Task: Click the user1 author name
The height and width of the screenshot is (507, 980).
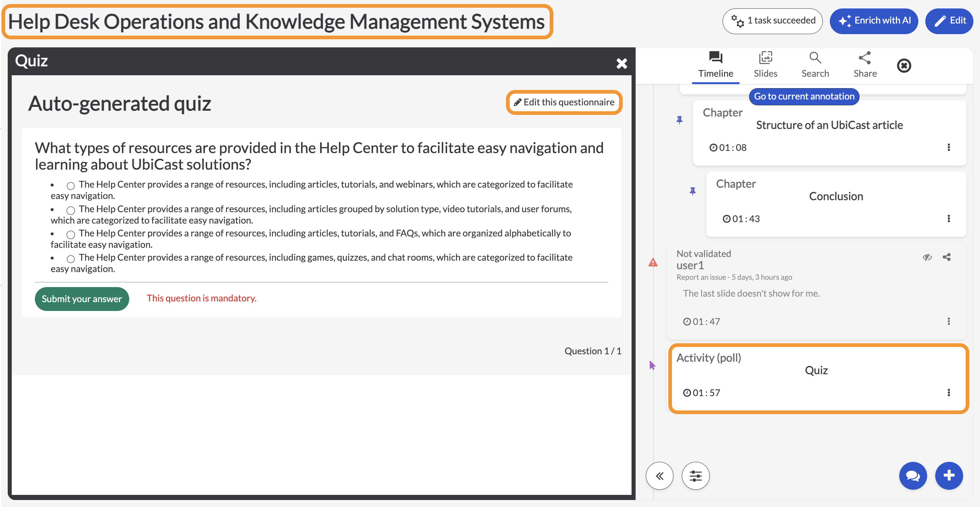Action: [690, 265]
